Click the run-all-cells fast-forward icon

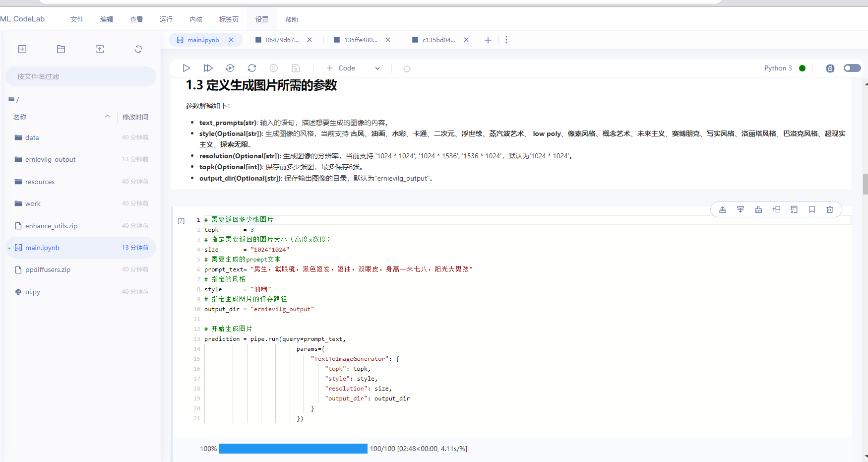point(208,68)
